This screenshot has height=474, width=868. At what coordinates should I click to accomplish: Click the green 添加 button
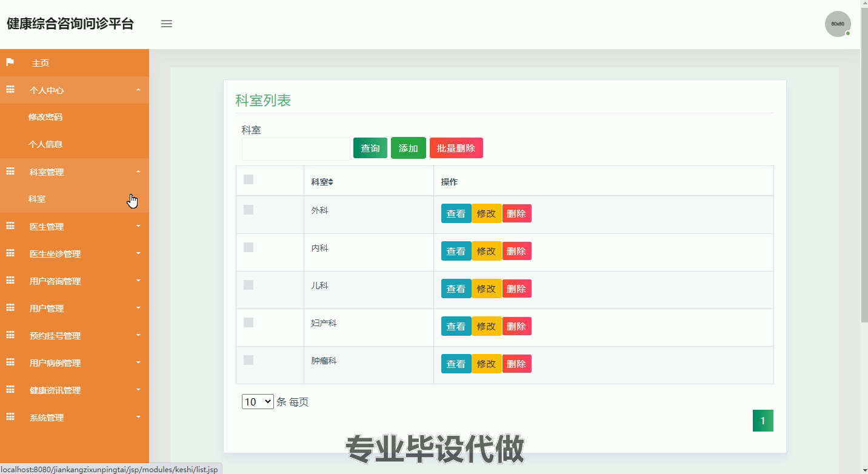click(x=409, y=148)
